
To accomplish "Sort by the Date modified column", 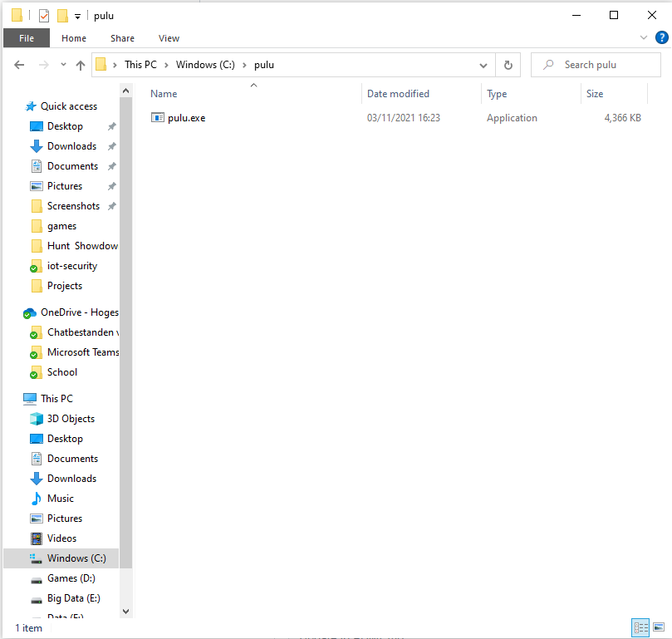I will (398, 94).
